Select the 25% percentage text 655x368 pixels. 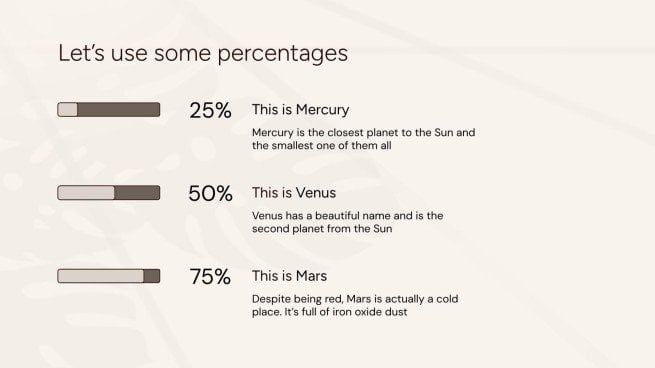point(210,111)
